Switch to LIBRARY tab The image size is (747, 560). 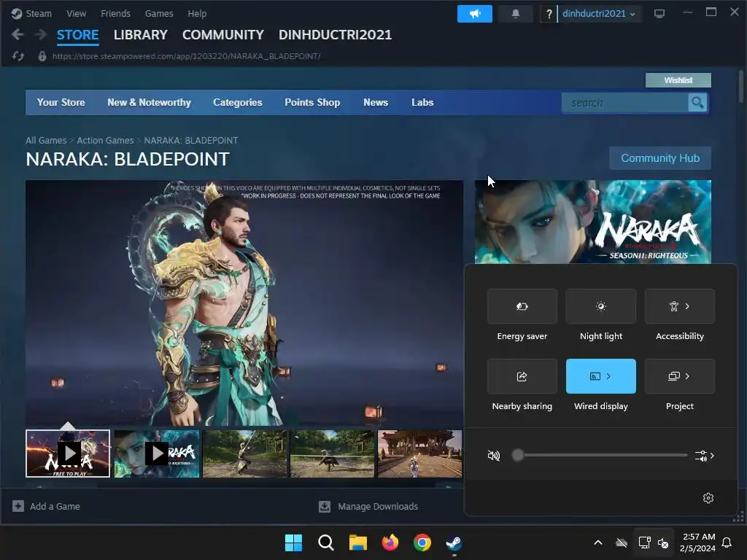coord(141,35)
